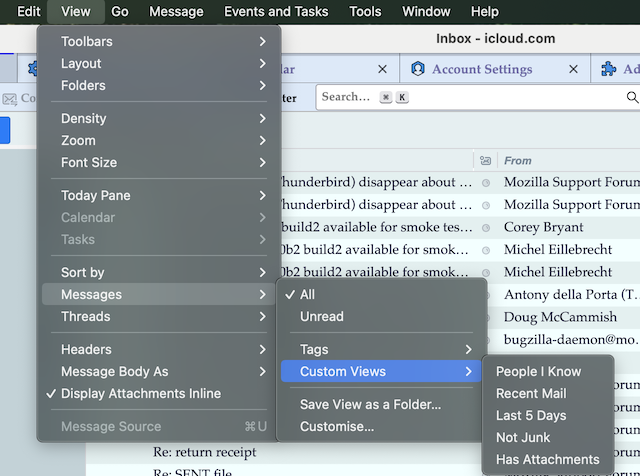Viewport: 640px width, 476px height.
Task: Select People I Know custom view
Action: (548, 371)
